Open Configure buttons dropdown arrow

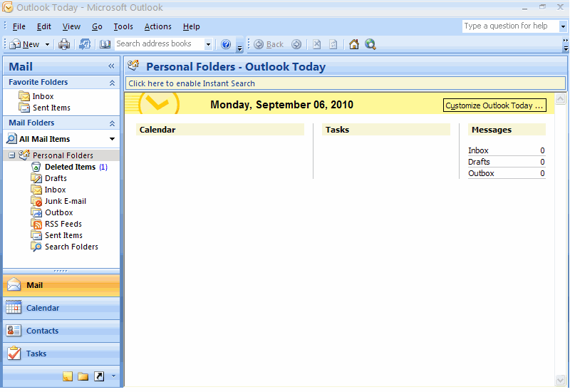[113, 376]
